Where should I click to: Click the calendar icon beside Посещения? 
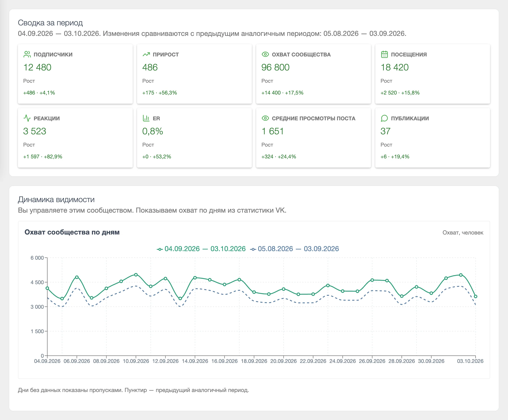coord(384,54)
